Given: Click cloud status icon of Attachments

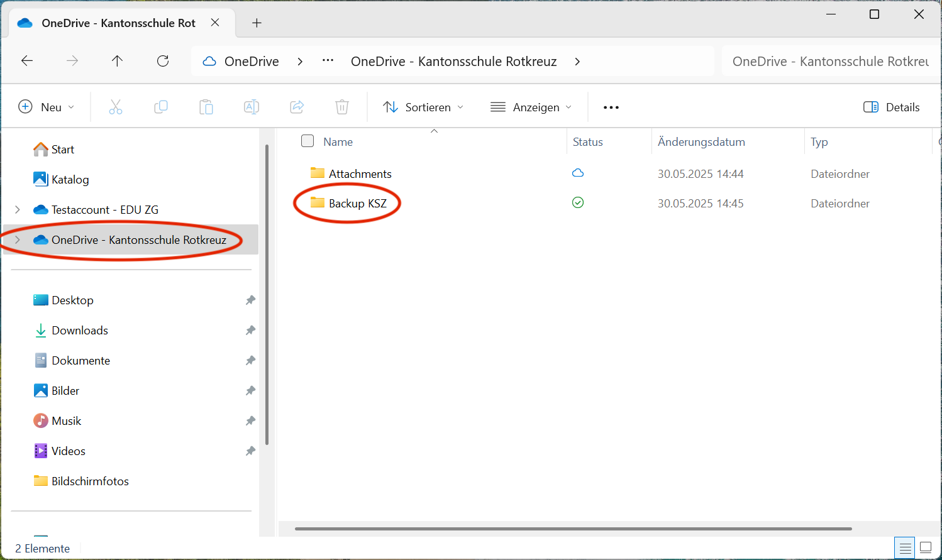Looking at the screenshot, I should point(578,173).
